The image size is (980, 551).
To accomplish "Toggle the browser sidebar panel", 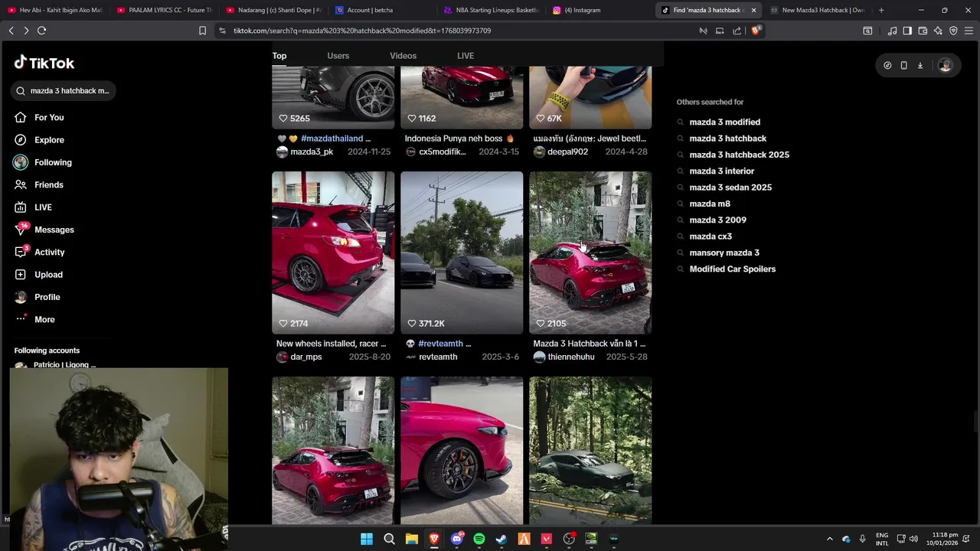I will (x=907, y=31).
